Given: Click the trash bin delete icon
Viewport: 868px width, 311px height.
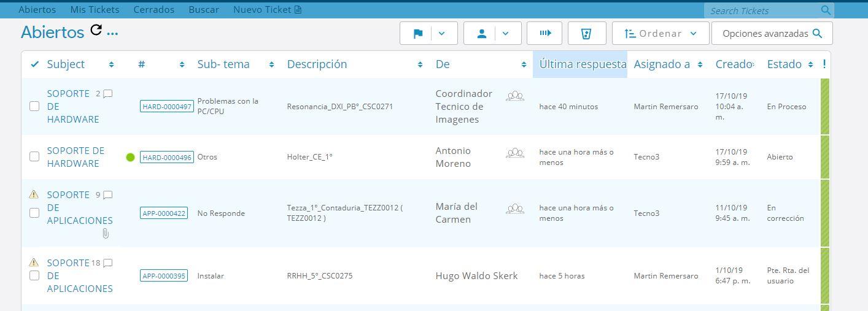Looking at the screenshot, I should [586, 34].
